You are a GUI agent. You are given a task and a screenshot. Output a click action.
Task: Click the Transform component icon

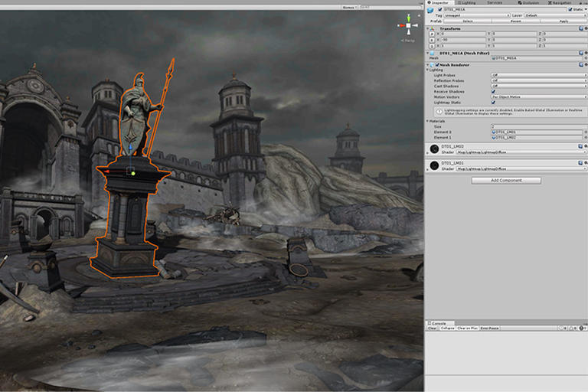pos(432,28)
